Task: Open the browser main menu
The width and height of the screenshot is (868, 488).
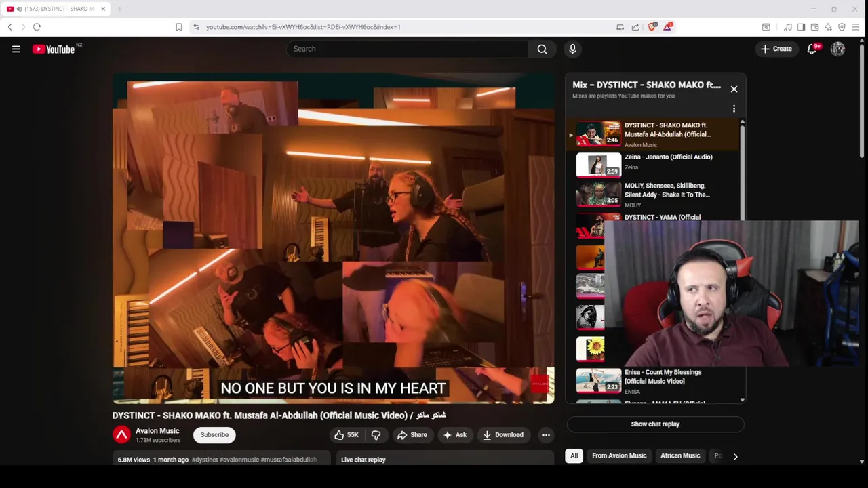Action: tap(856, 27)
